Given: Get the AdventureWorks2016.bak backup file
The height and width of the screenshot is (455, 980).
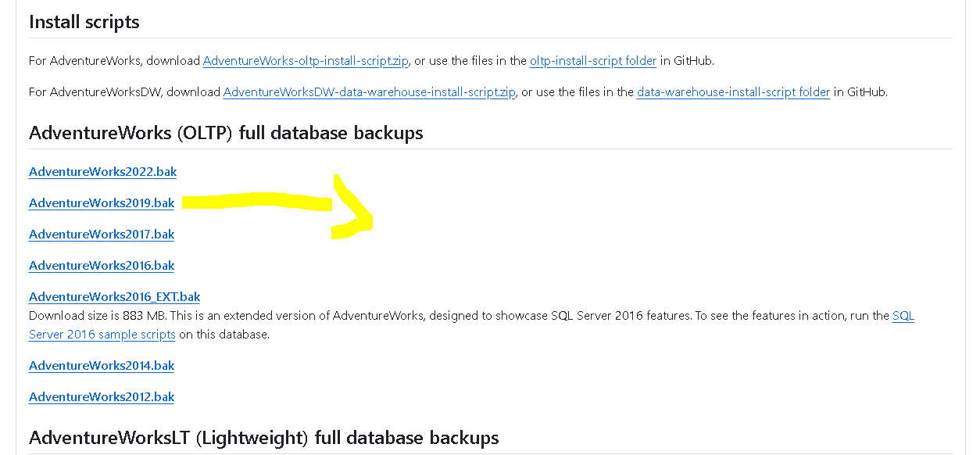Looking at the screenshot, I should (102, 265).
